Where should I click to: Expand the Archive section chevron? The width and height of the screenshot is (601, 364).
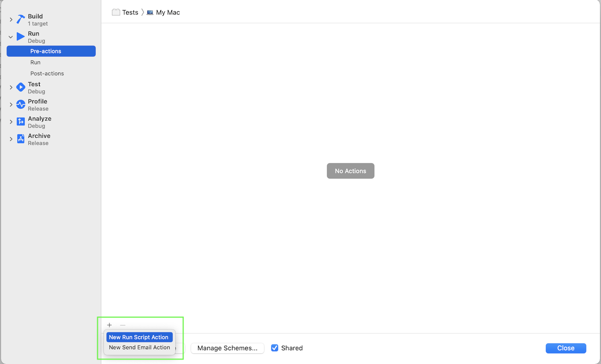(11, 139)
